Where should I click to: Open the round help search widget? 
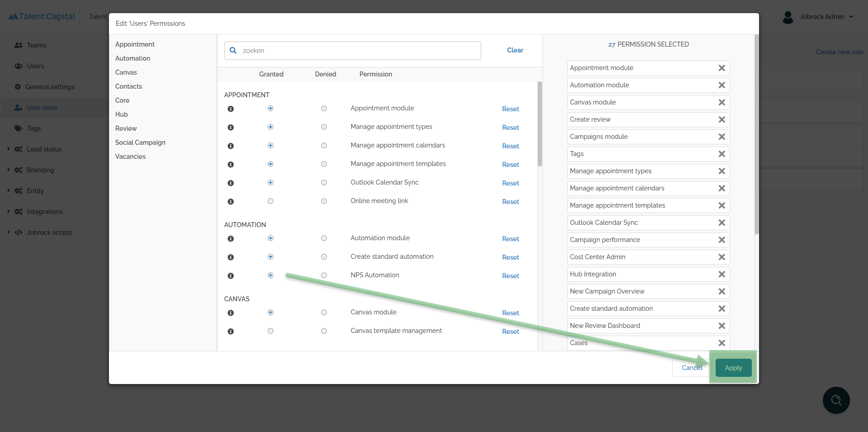click(x=836, y=400)
